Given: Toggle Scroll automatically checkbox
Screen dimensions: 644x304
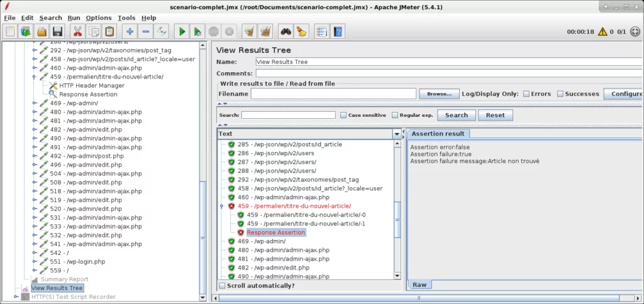Looking at the screenshot, I should (222, 286).
